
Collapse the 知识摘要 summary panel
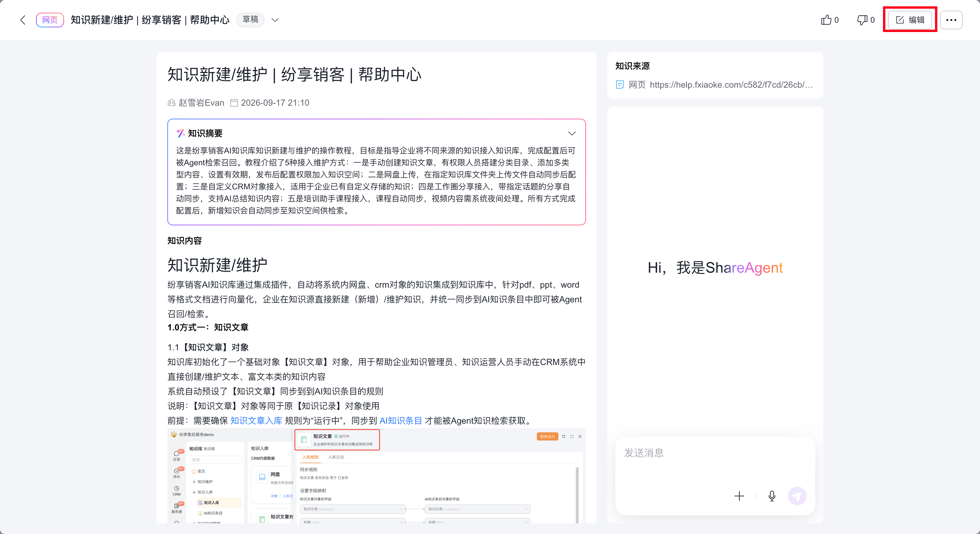[572, 133]
